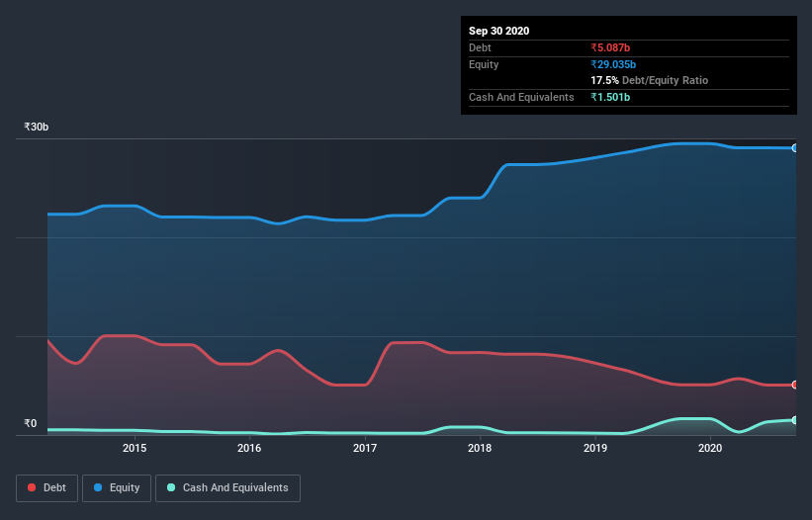This screenshot has height=520, width=812.
Task: Click Cash And Equivalents label in tooltip
Action: point(521,97)
